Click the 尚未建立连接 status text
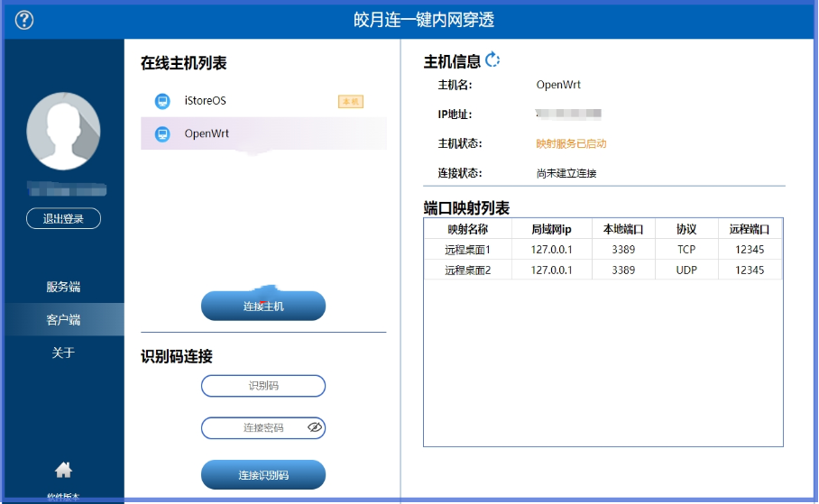This screenshot has height=504, width=819. pyautogui.click(x=566, y=173)
